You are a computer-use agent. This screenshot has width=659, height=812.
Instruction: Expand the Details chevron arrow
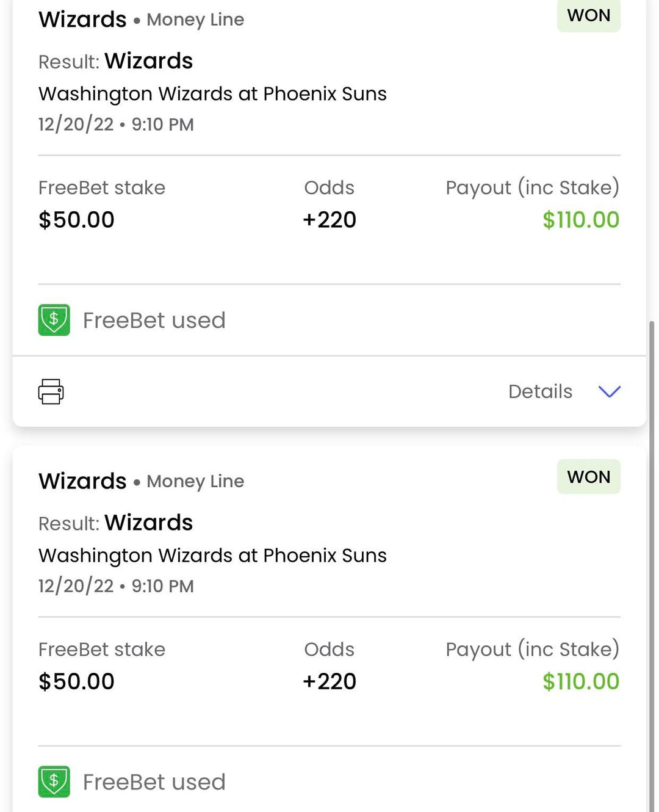tap(609, 391)
